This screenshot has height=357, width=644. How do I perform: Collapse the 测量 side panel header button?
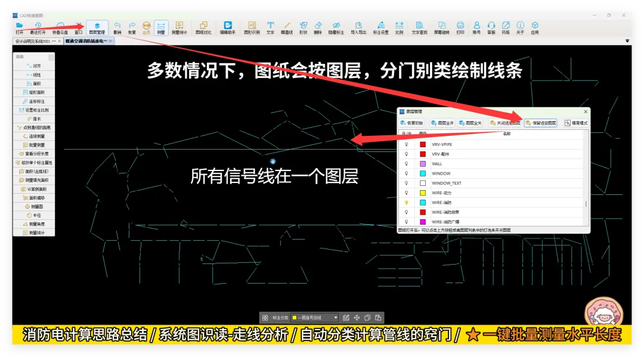51,57
